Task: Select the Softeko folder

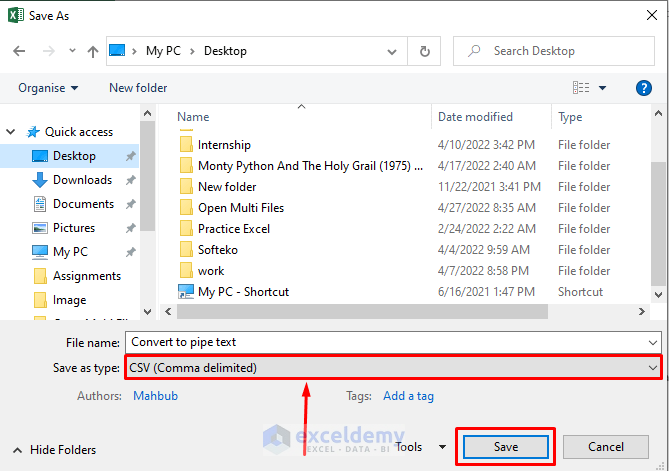Action: 218,250
